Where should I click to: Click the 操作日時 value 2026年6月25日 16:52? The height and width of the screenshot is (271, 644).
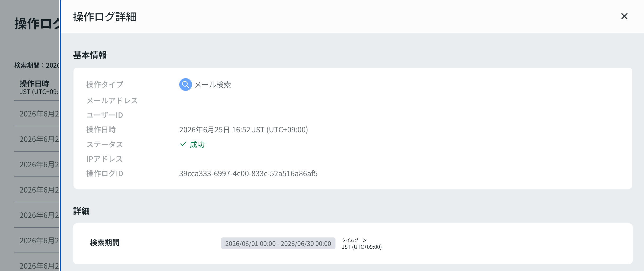coord(243,130)
